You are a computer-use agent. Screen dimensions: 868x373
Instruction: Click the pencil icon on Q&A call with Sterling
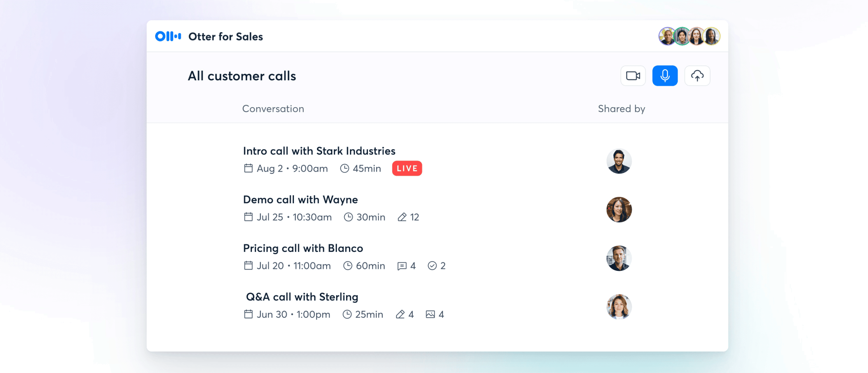point(400,314)
